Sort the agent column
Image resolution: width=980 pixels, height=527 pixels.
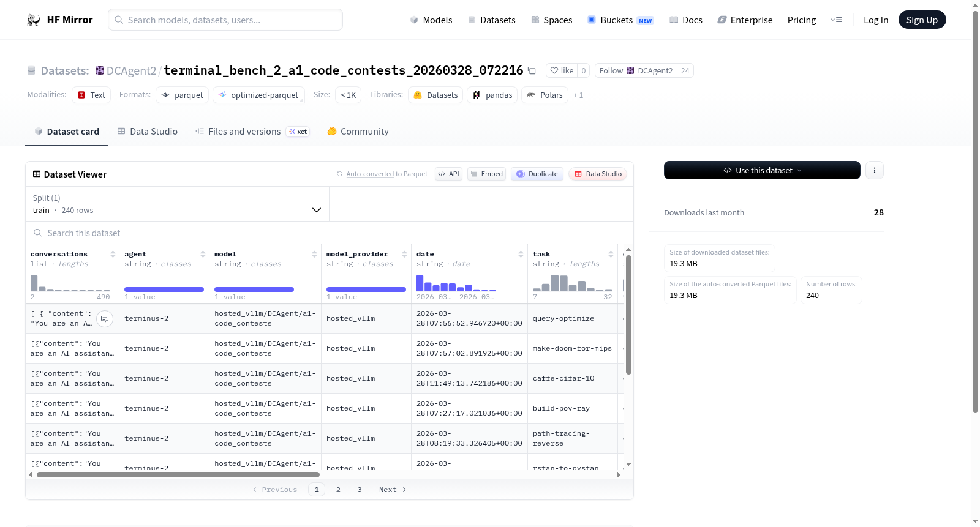click(203, 254)
